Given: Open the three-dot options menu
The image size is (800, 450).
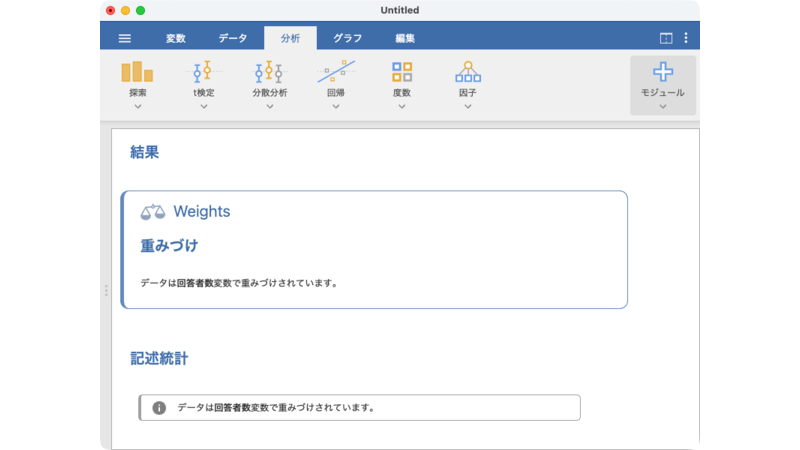Looking at the screenshot, I should pos(686,38).
